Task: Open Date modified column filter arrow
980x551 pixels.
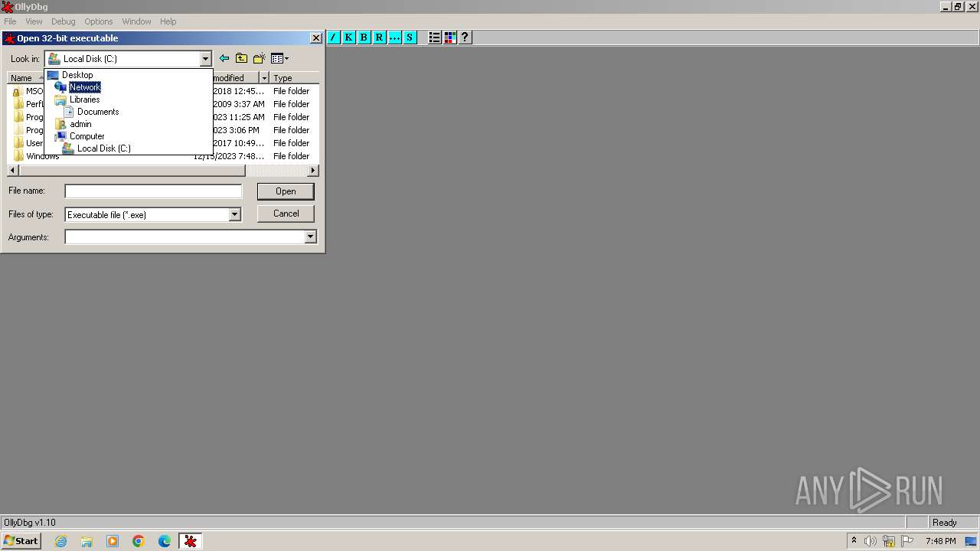Action: [263, 78]
